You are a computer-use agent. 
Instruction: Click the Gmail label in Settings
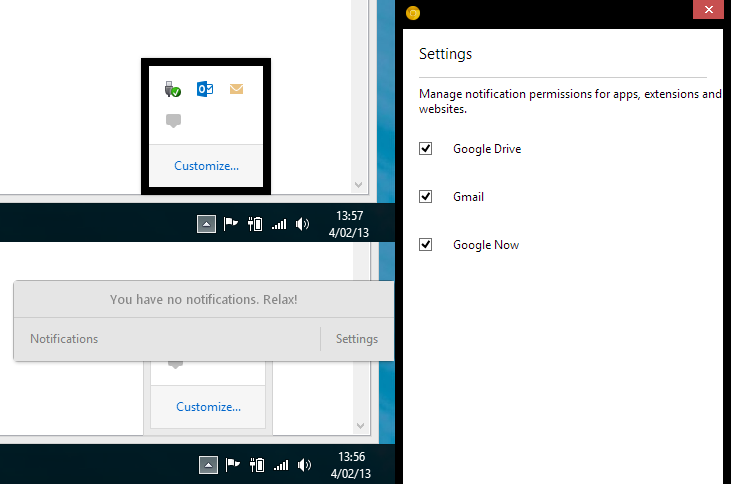469,197
